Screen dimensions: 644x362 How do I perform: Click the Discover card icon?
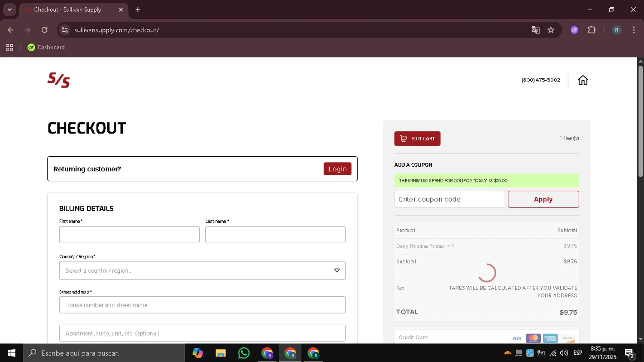point(567,338)
